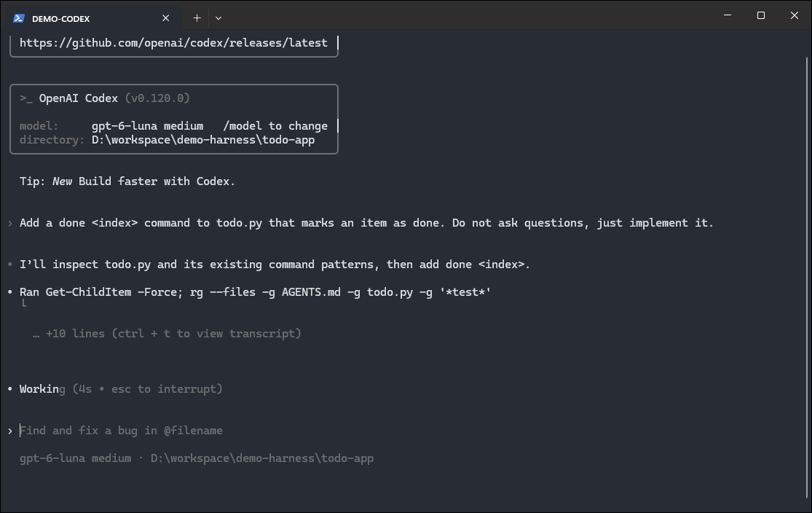Close the terminal window
The height and width of the screenshot is (513, 812).
(795, 15)
